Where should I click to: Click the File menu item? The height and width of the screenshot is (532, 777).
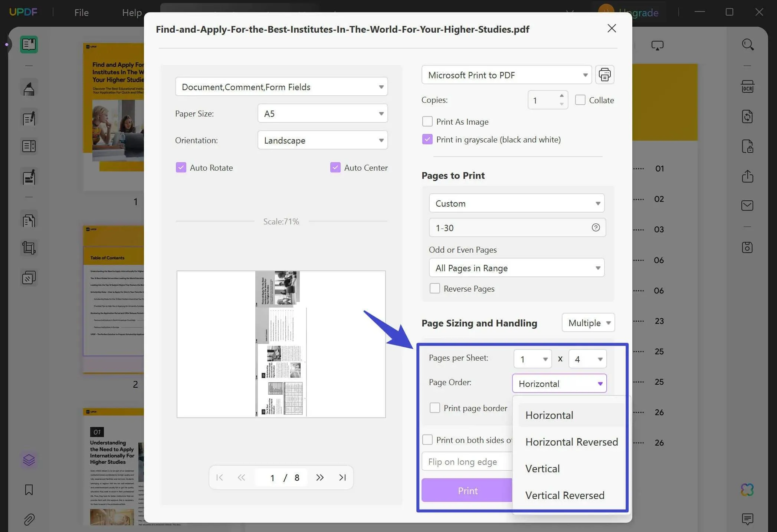pyautogui.click(x=81, y=12)
